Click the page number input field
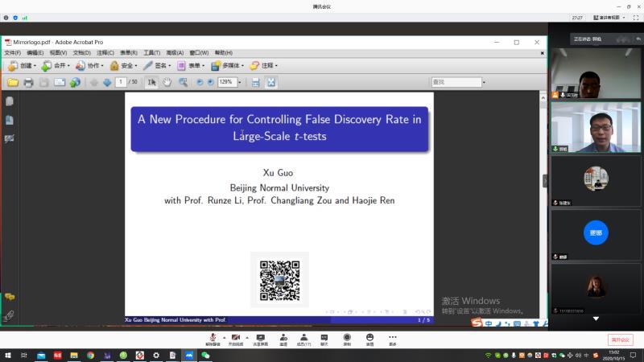This screenshot has height=362, width=644. pos(121,82)
